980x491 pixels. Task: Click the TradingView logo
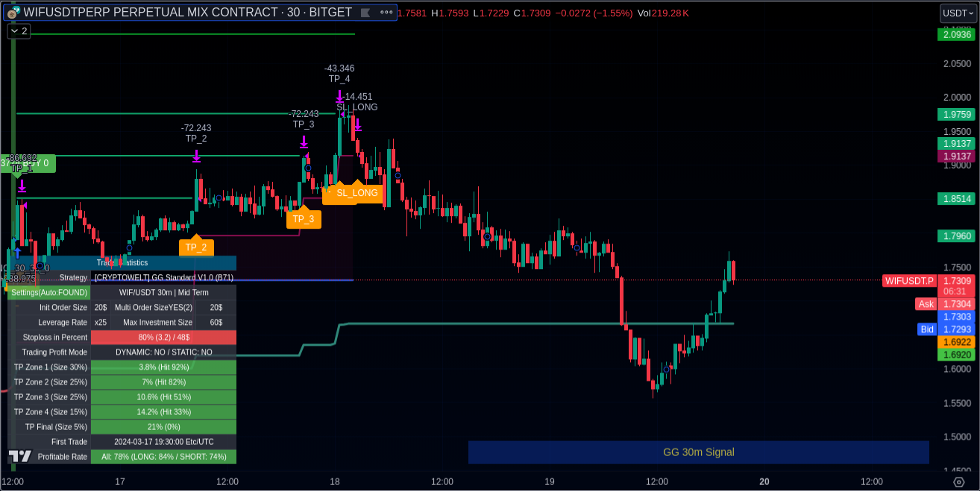(20, 456)
